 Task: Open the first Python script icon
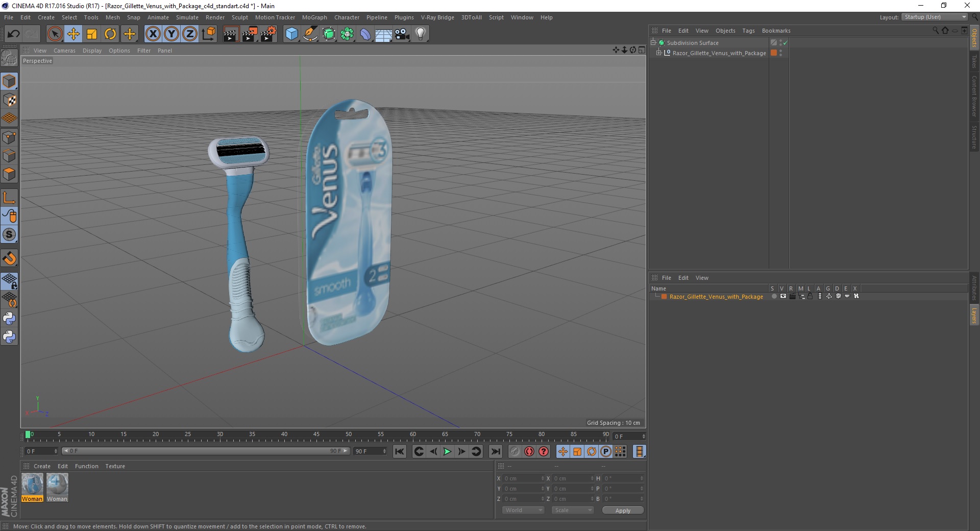[9, 319]
